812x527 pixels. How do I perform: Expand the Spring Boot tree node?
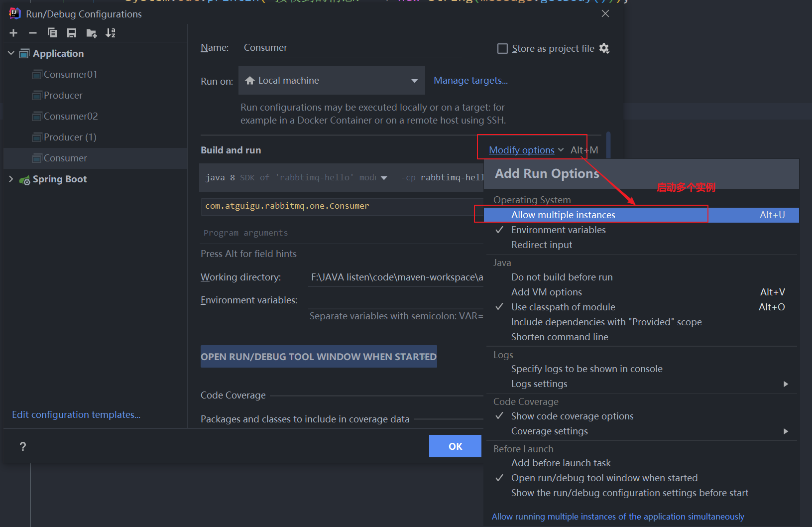point(11,179)
